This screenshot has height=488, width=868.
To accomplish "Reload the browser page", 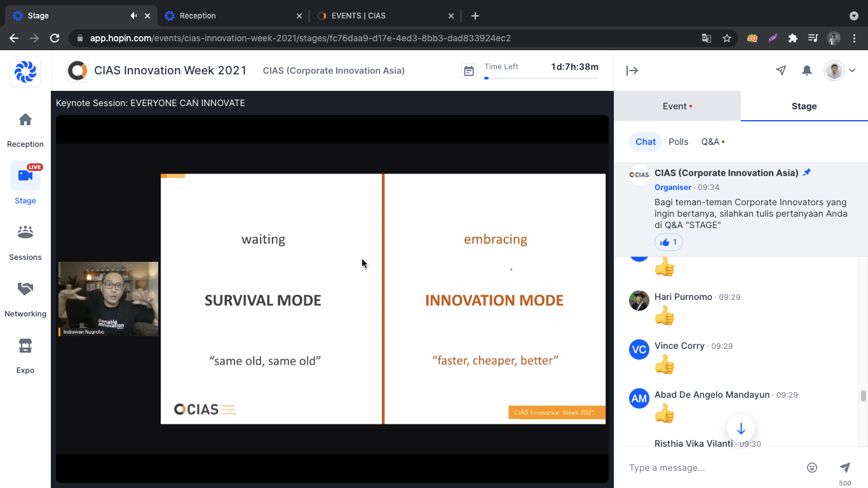I will [x=55, y=38].
